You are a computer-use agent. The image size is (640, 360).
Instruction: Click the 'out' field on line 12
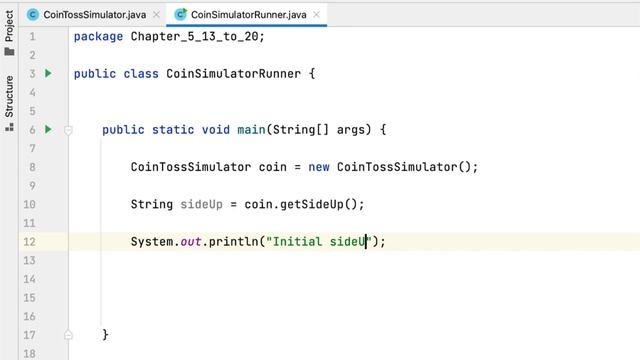tap(191, 242)
